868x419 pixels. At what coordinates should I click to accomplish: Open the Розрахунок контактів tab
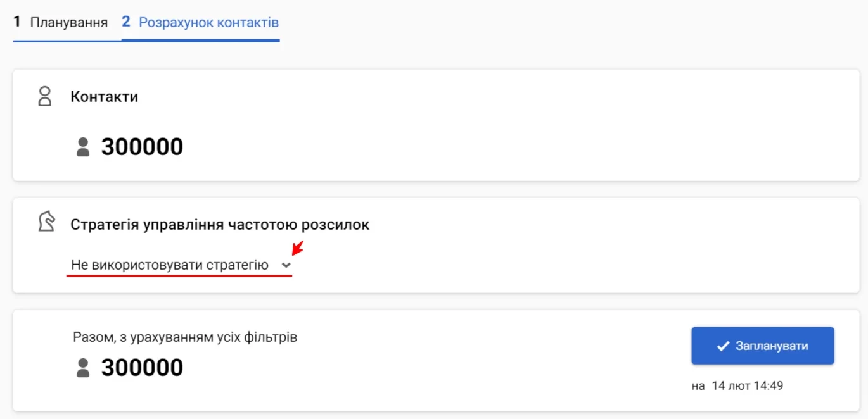tap(200, 23)
